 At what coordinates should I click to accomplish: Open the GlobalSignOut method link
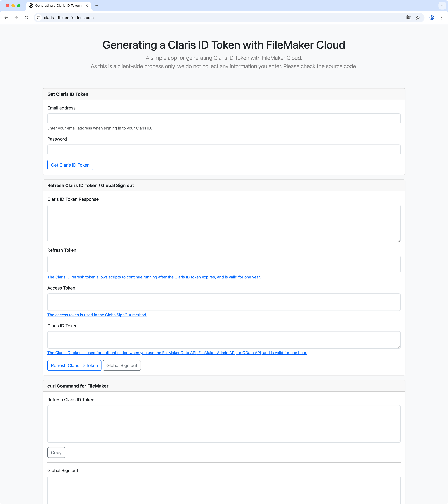pyautogui.click(x=97, y=315)
